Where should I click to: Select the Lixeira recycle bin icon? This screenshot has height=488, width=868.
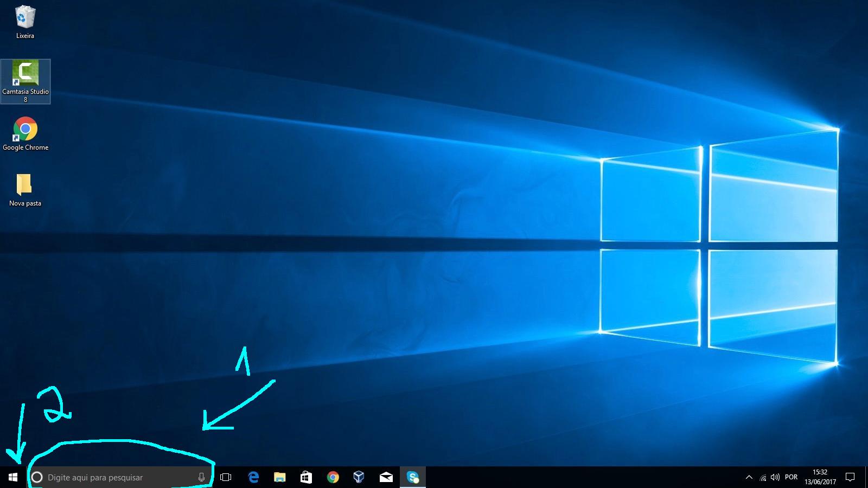(x=25, y=23)
